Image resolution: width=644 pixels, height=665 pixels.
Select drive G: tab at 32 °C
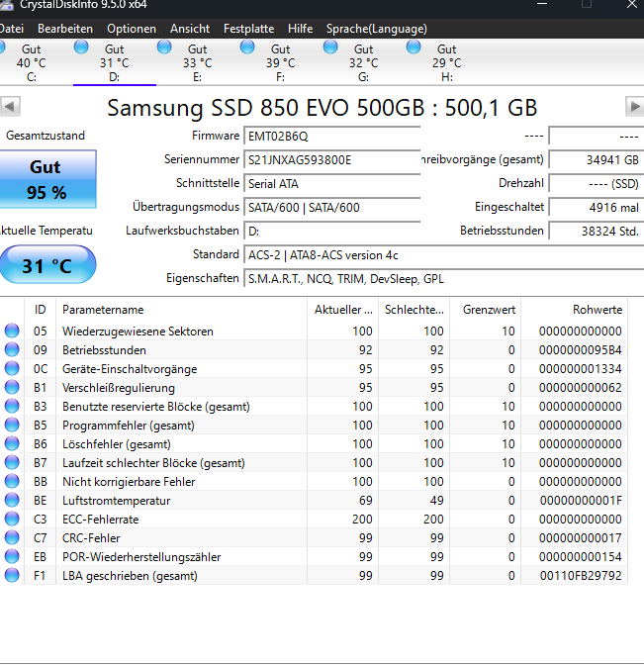point(364,62)
